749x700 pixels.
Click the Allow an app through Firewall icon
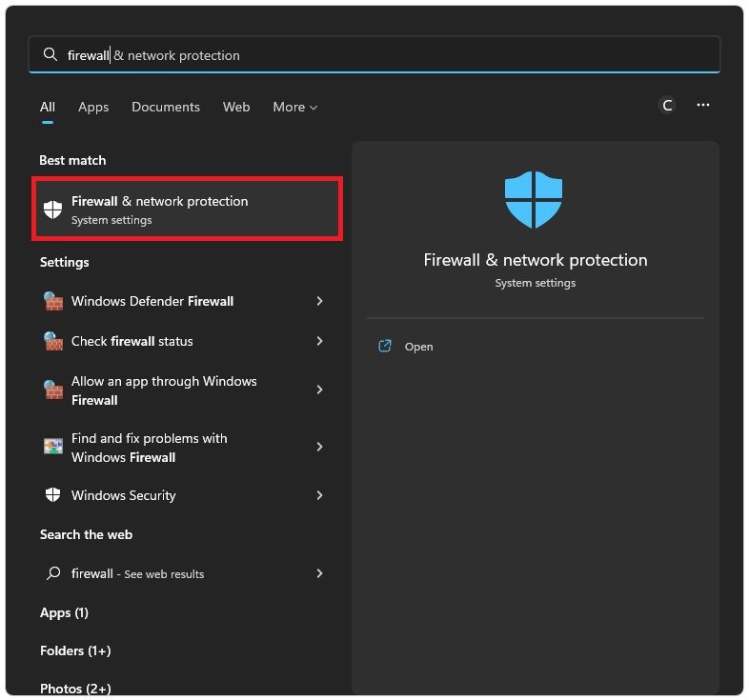[x=53, y=390]
